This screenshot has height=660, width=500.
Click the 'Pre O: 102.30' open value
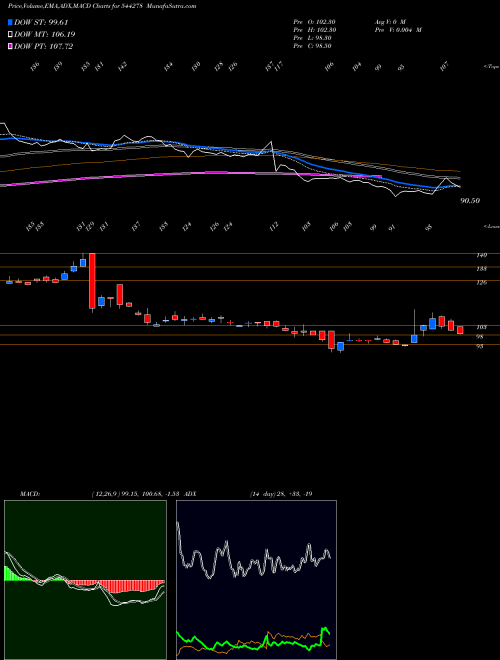314,22
